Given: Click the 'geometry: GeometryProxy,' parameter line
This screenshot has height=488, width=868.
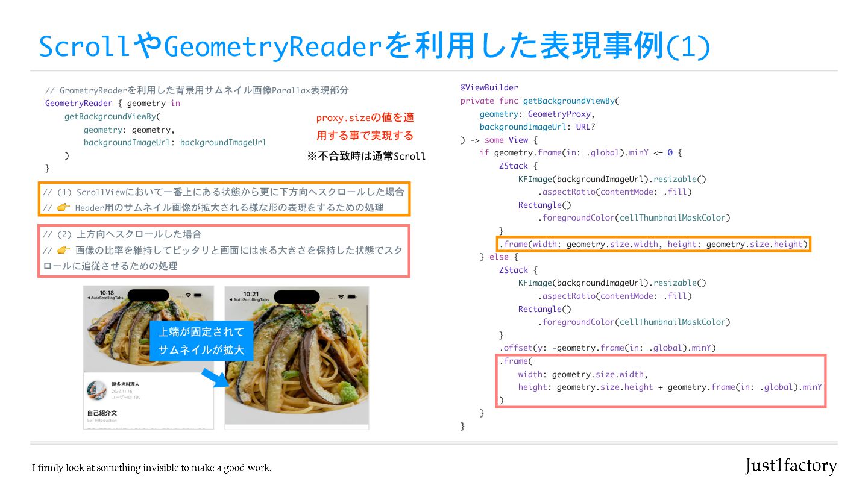Looking at the screenshot, I should point(537,114).
